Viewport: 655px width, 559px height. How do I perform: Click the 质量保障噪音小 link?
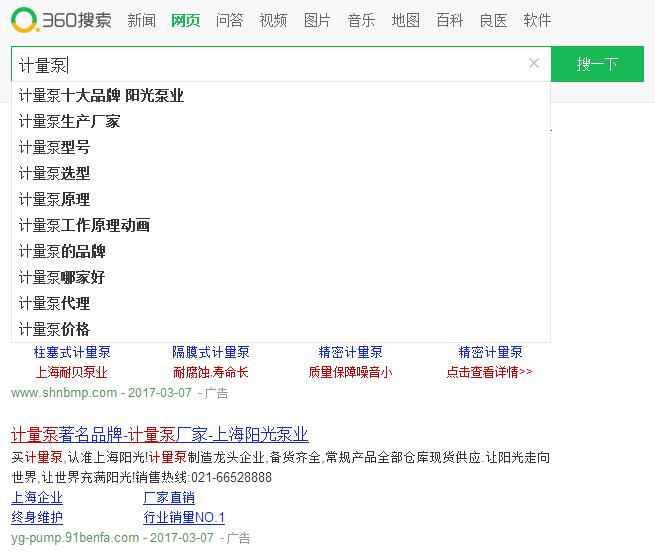click(350, 372)
